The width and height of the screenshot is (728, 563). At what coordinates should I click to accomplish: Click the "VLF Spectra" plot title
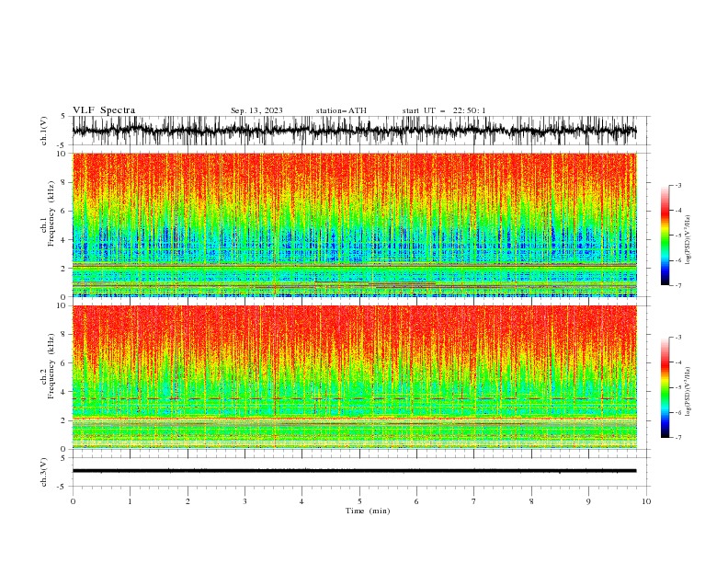104,110
